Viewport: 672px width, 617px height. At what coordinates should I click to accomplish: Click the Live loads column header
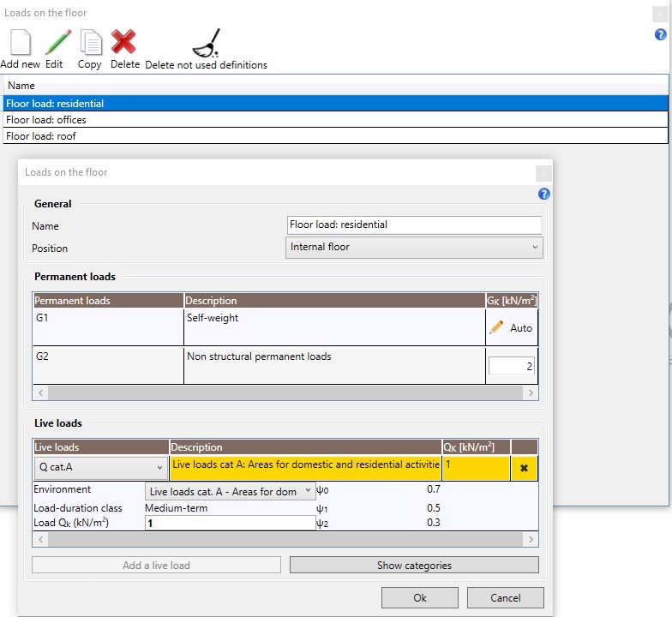point(101,447)
